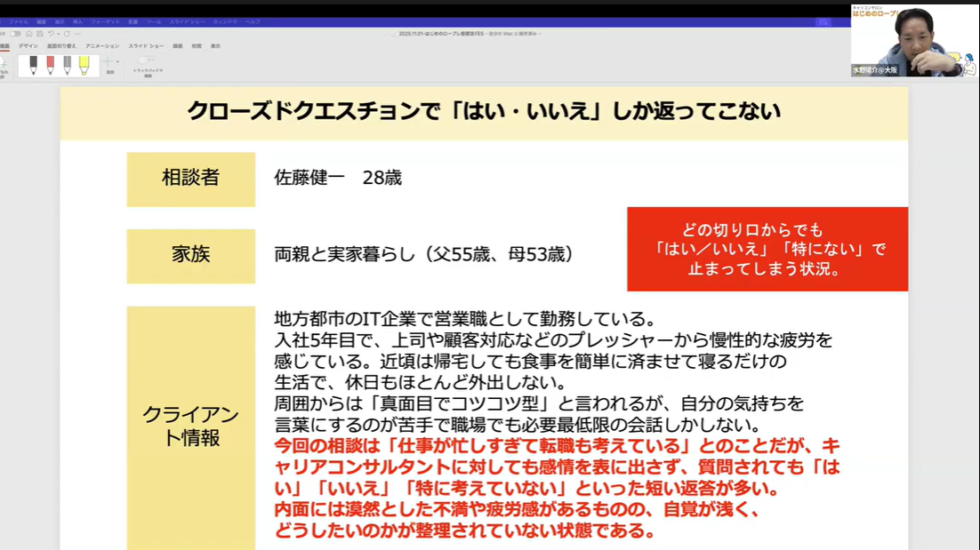Click the red callout text box on slide

pyautogui.click(x=767, y=249)
